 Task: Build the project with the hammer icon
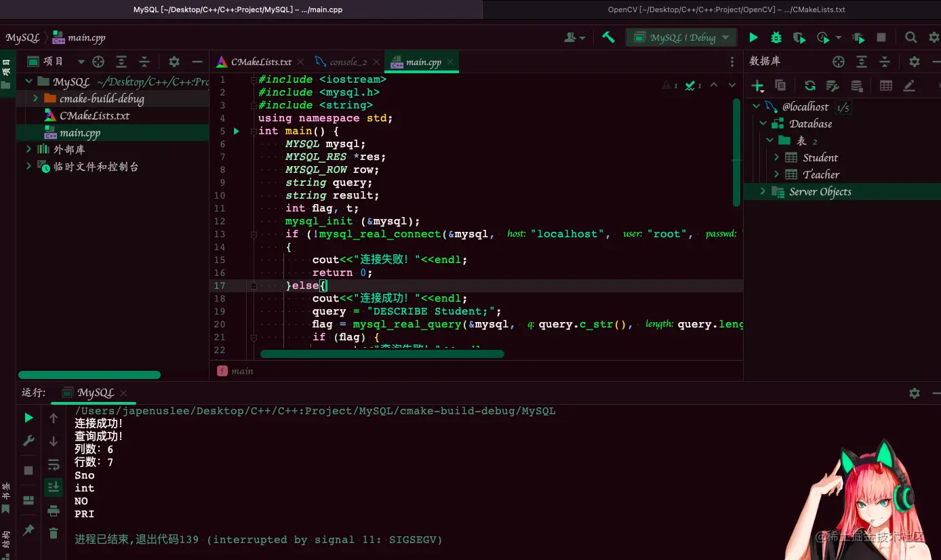pyautogui.click(x=608, y=38)
